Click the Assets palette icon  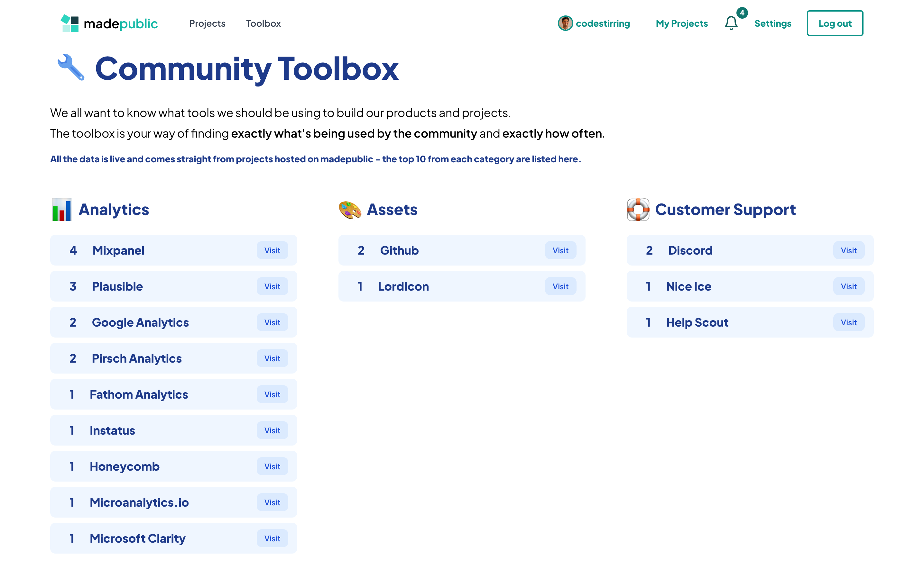(350, 210)
